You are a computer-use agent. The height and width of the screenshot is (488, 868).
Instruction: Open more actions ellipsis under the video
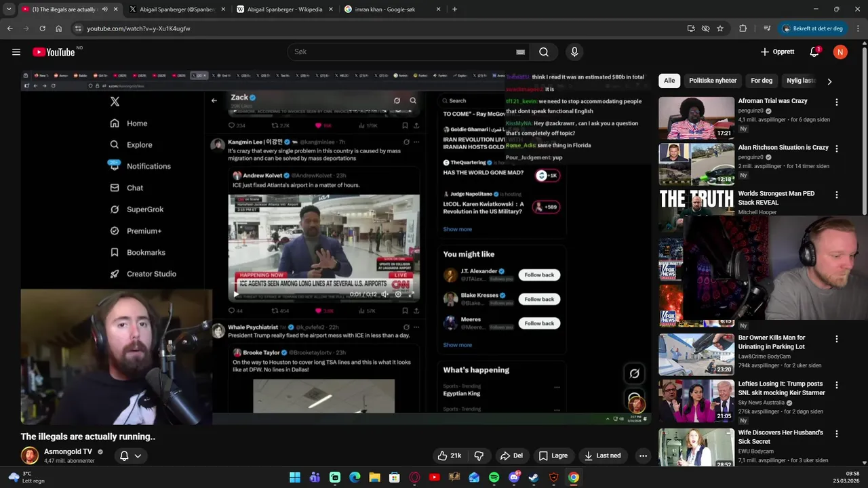point(643,455)
